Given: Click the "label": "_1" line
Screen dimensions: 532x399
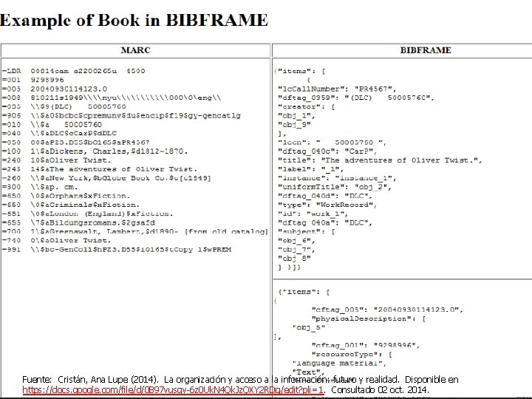Looking at the screenshot, I should pos(310,169).
